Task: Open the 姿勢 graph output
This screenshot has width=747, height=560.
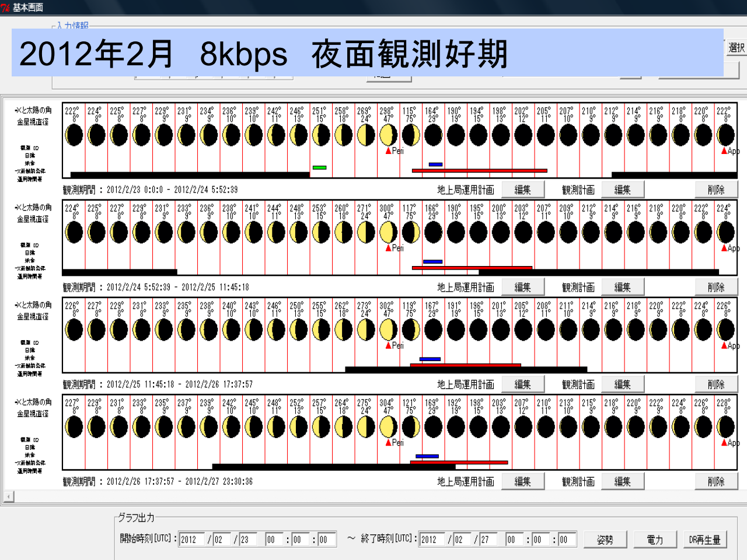Action: click(605, 540)
